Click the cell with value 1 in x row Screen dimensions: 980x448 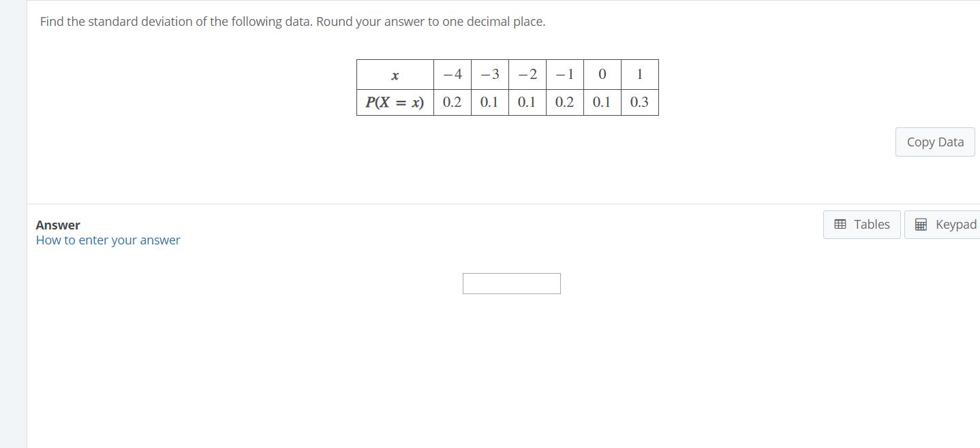[639, 74]
